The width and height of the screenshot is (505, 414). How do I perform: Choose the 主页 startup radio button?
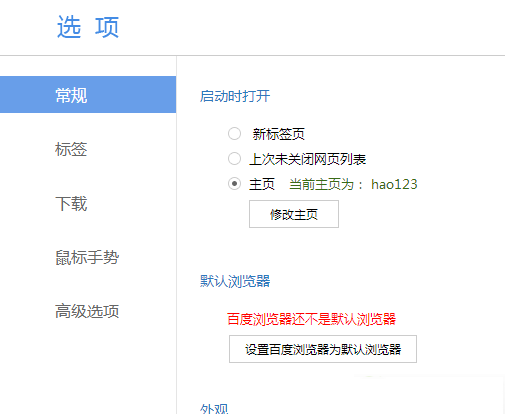(x=234, y=184)
